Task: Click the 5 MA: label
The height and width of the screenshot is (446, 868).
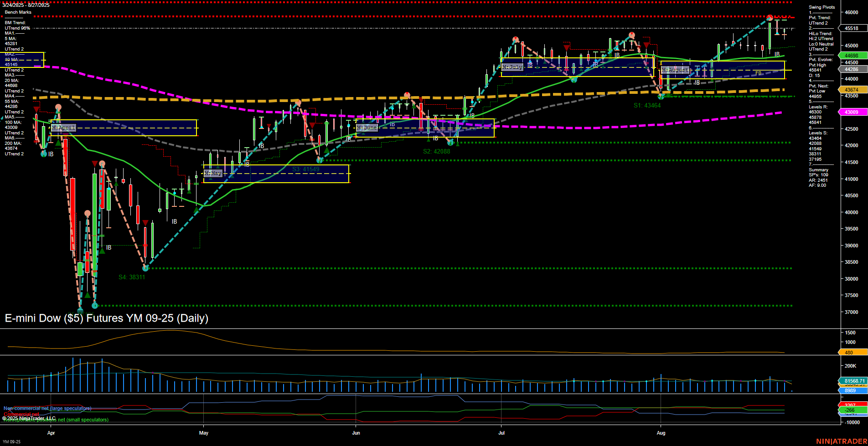Action: 11,39
